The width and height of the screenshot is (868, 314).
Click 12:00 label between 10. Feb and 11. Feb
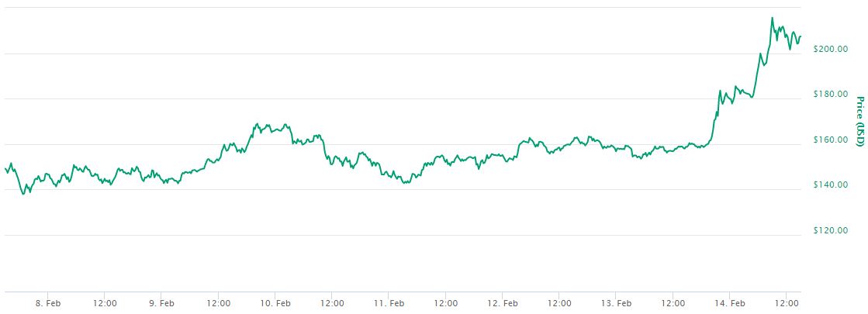(x=332, y=302)
